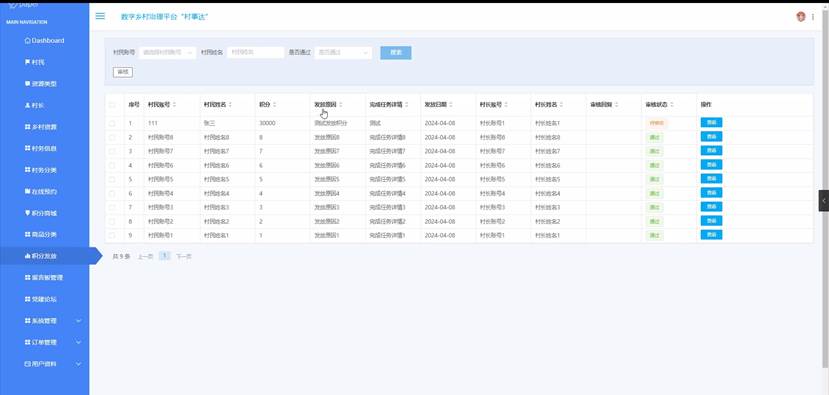Sort the table by 发放日期 column
Image resolution: width=829 pixels, height=395 pixels.
tap(451, 105)
